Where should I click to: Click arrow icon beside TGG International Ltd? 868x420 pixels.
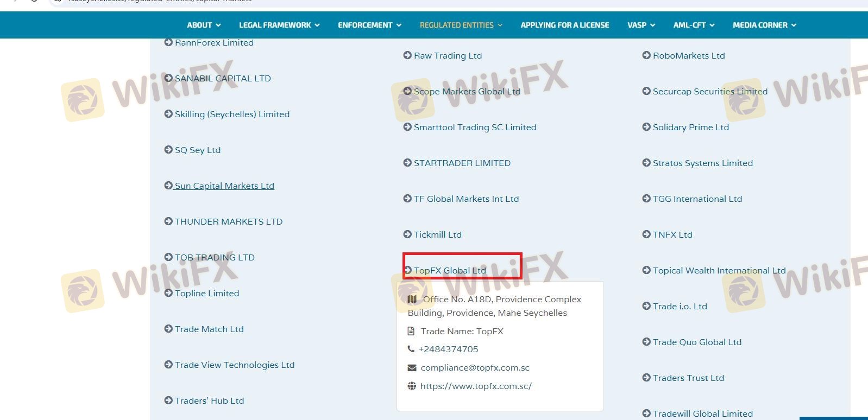[x=646, y=199]
